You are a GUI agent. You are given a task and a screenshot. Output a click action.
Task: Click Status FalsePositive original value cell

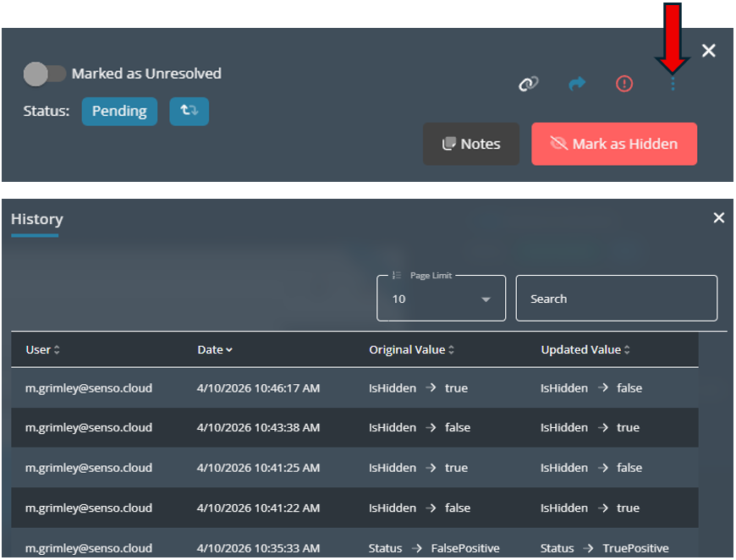[x=434, y=548]
